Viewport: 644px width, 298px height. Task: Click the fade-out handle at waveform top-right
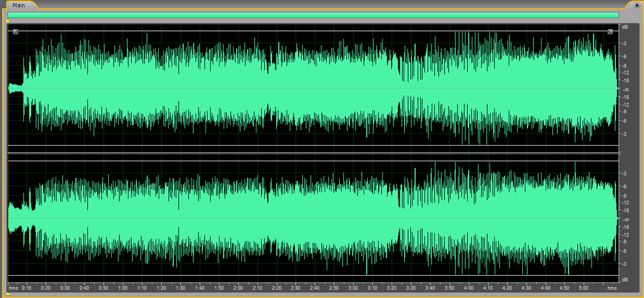point(610,32)
